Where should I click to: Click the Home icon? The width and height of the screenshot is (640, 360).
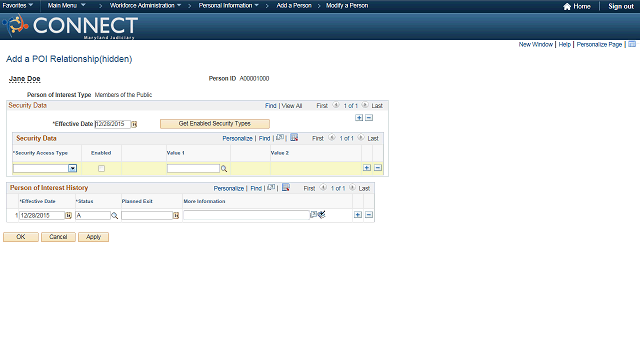pyautogui.click(x=567, y=6)
